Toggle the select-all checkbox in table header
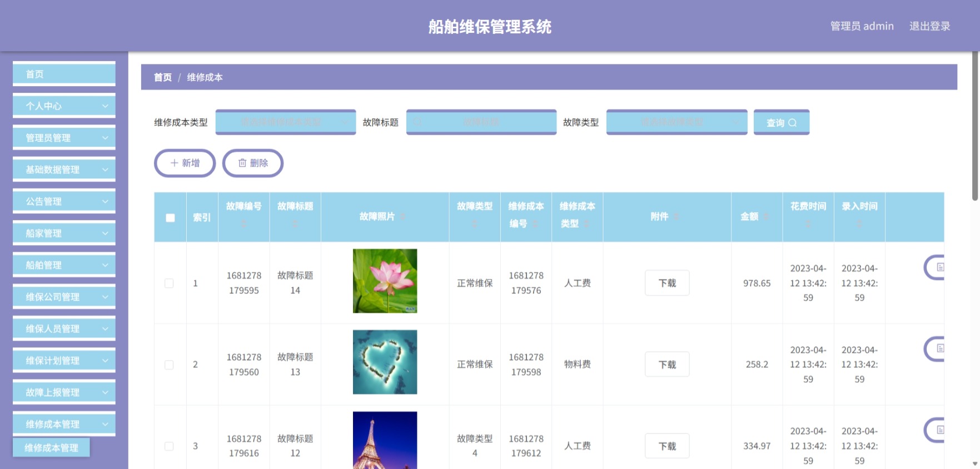Image resolution: width=980 pixels, height=469 pixels. click(170, 218)
